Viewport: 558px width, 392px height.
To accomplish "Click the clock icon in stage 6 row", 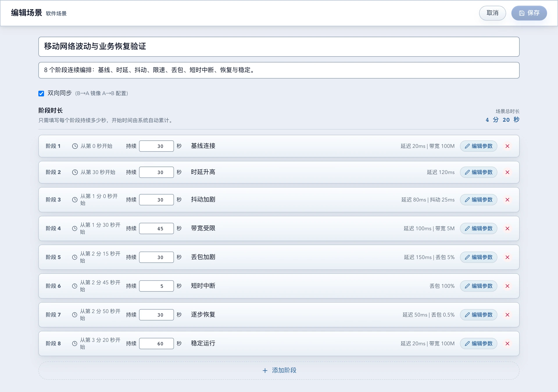I will [x=75, y=286].
